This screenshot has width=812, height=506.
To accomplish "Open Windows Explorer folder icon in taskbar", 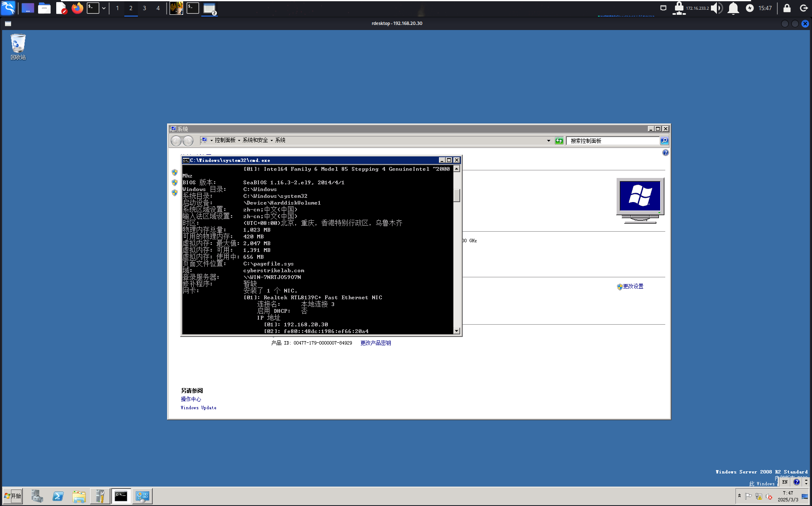I will (x=79, y=496).
